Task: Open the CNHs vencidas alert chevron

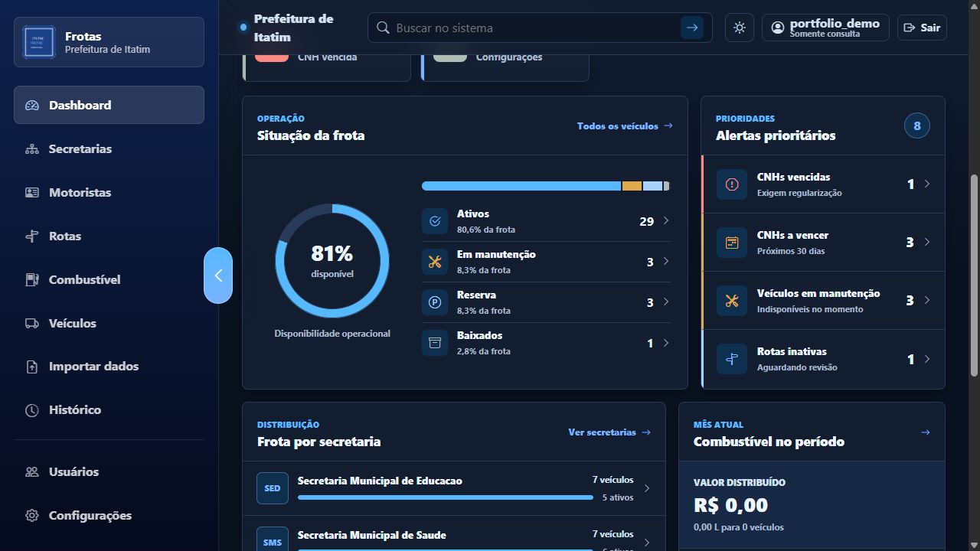Action: pyautogui.click(x=927, y=184)
